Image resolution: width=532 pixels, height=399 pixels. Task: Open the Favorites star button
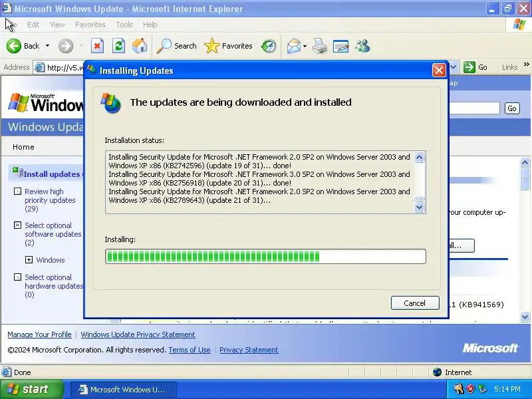pos(228,46)
